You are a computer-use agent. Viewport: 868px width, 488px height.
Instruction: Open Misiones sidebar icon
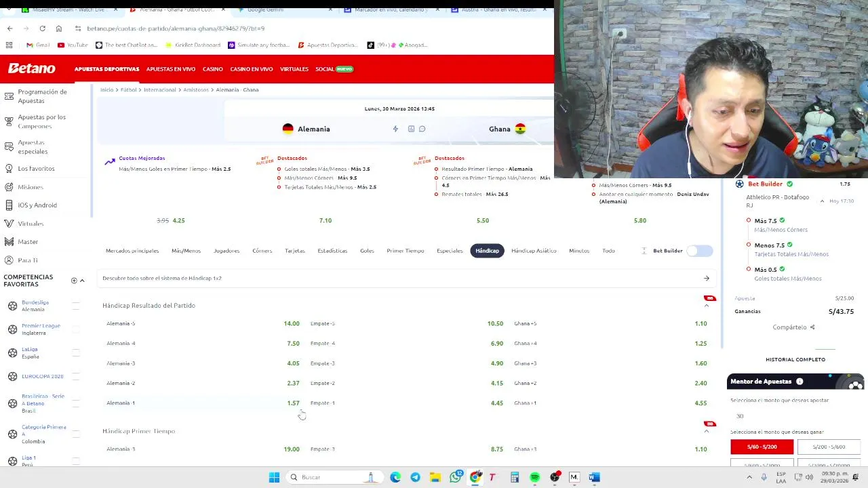click(x=9, y=186)
